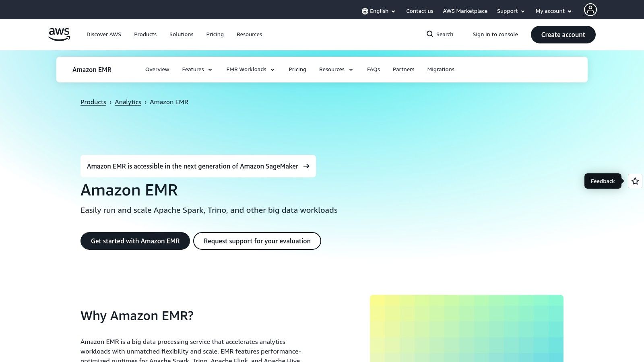This screenshot has height=362, width=644.
Task: Click Request support for your evaluation
Action: (257, 241)
